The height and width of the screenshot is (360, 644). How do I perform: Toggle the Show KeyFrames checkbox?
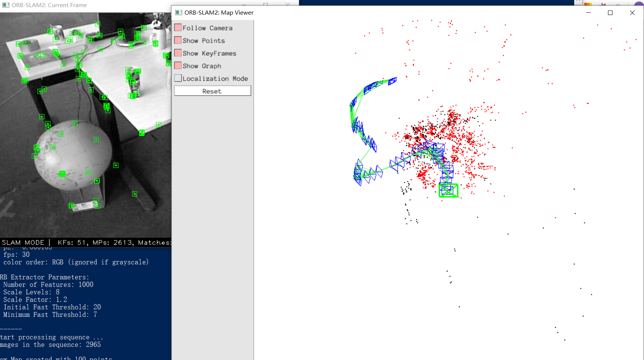point(178,53)
